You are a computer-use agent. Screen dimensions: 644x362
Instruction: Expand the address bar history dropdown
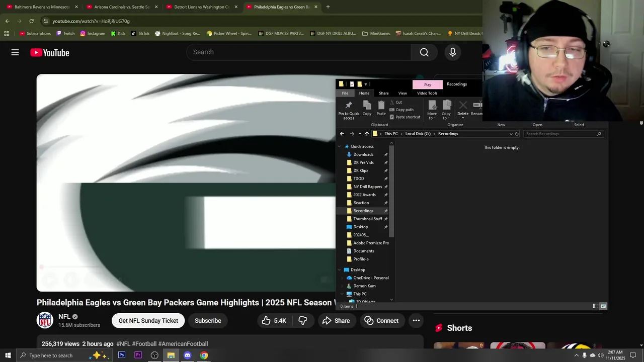pos(511,134)
